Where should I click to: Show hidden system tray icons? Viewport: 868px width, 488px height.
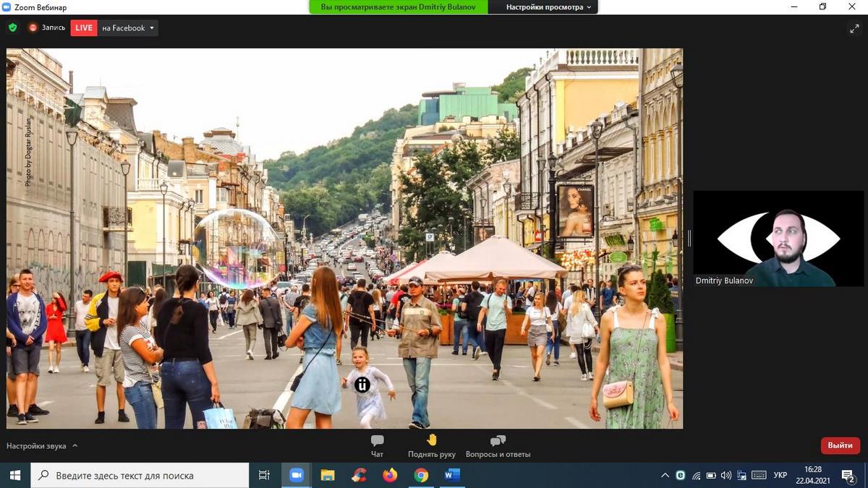[665, 475]
